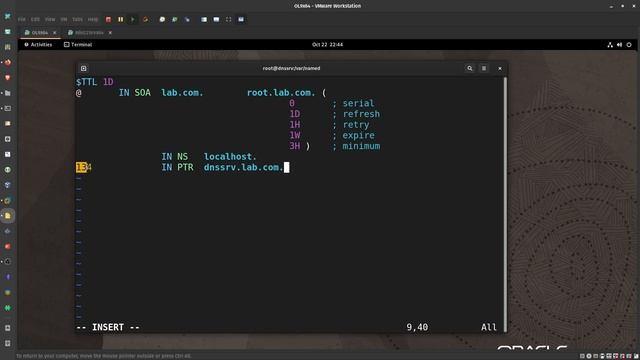Click the network icon in GNOME top bar

(610, 45)
